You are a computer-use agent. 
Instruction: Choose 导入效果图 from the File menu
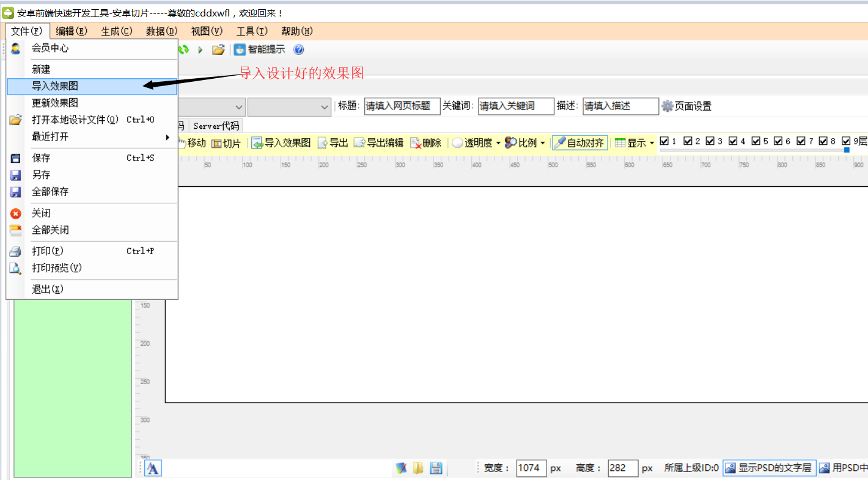click(92, 87)
